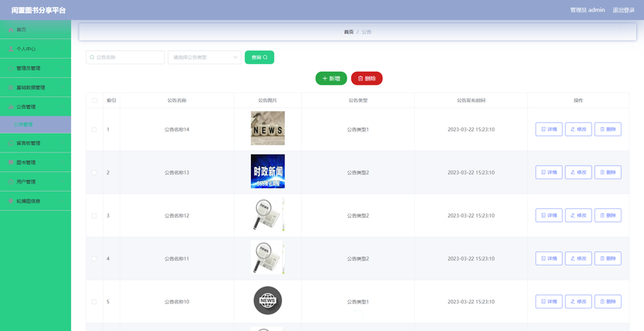Click the icon beside 用户管理

pos(11,181)
